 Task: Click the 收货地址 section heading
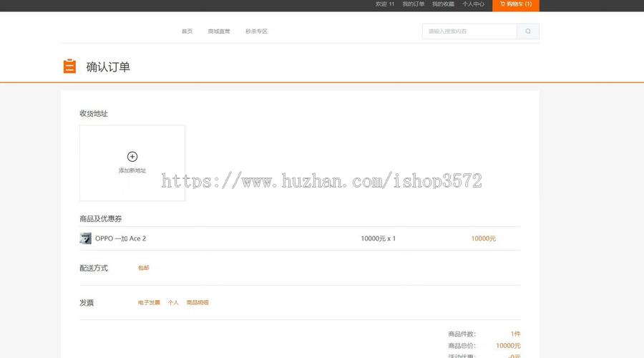tap(94, 113)
